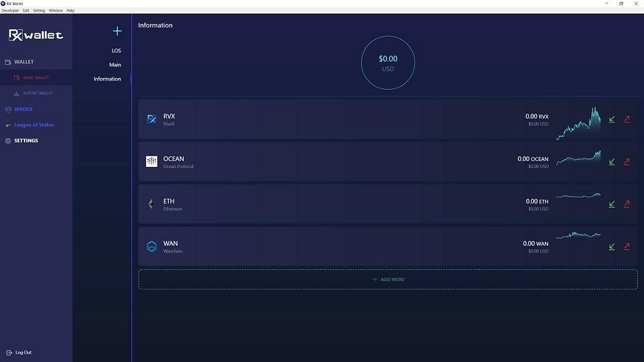Click the WRDEX sidebar icon

(x=8, y=110)
